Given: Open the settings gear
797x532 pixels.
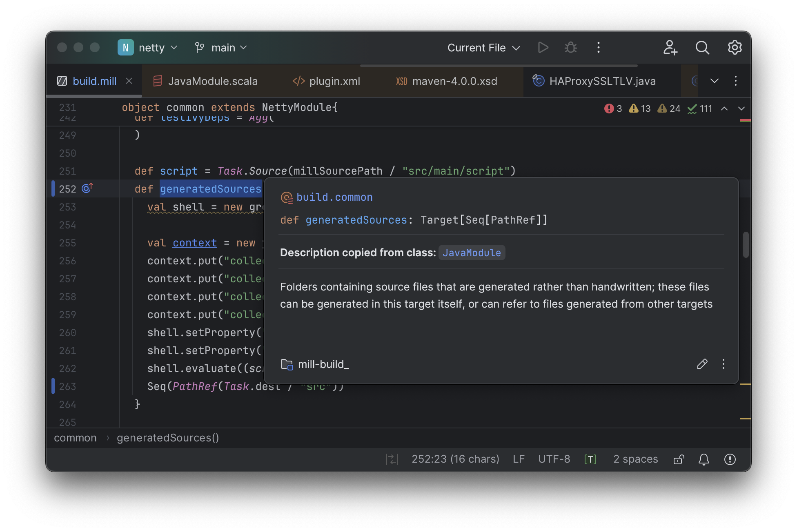Looking at the screenshot, I should click(735, 47).
